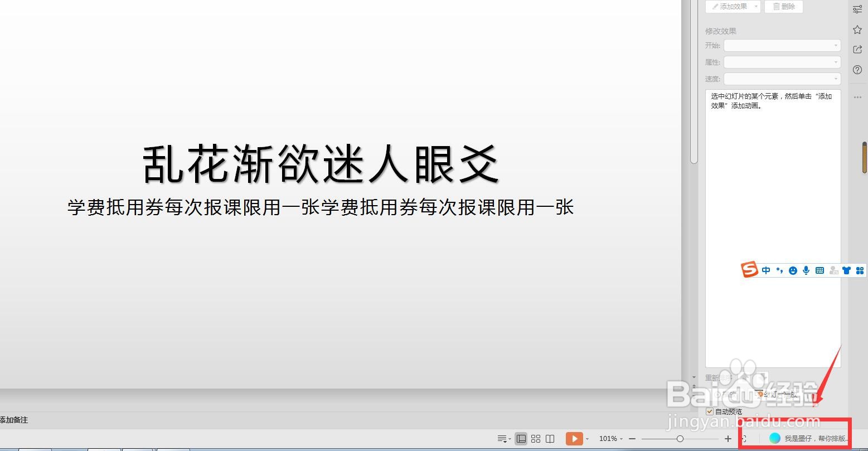Viewport: 868px width, 451px height.
Task: Click the scroll down arrow below slide
Action: click(694, 377)
